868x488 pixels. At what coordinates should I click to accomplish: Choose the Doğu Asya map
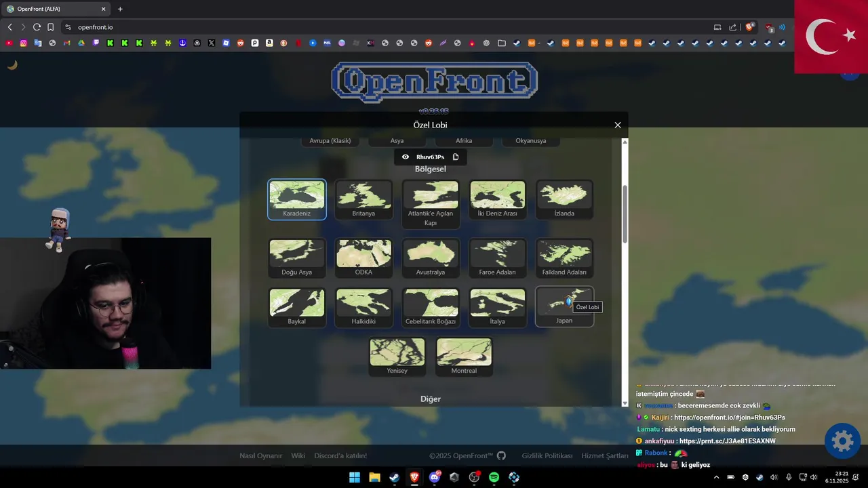point(297,258)
